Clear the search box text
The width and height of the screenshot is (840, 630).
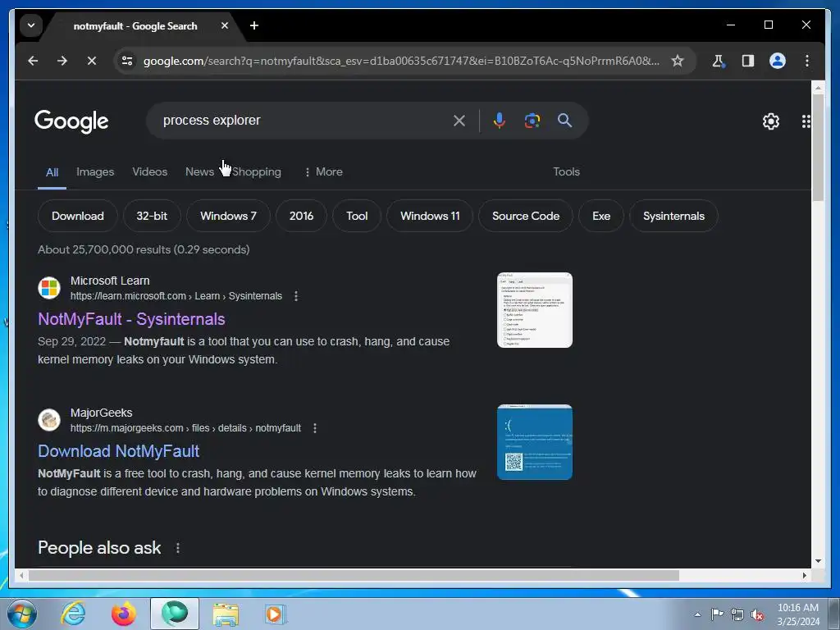click(x=459, y=121)
